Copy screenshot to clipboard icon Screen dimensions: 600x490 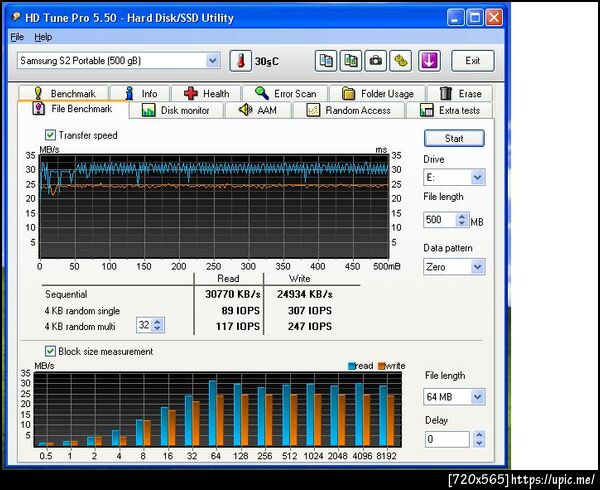tap(351, 61)
